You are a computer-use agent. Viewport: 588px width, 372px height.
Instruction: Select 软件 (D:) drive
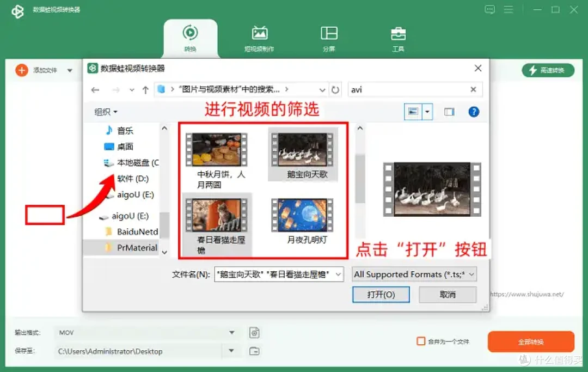[132, 179]
